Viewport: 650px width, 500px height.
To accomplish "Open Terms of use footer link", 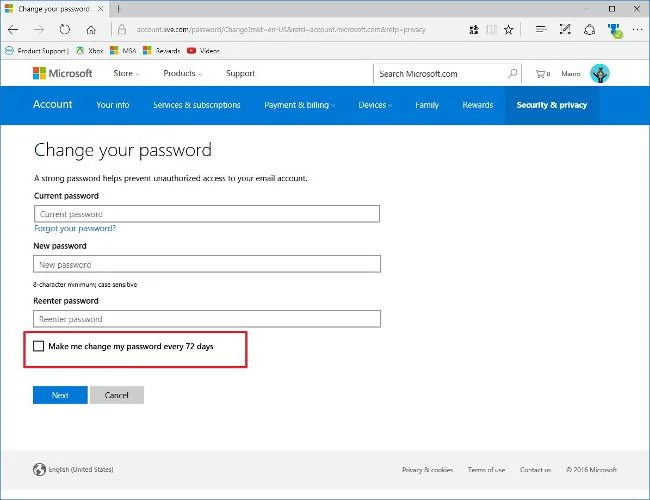I will (x=486, y=470).
